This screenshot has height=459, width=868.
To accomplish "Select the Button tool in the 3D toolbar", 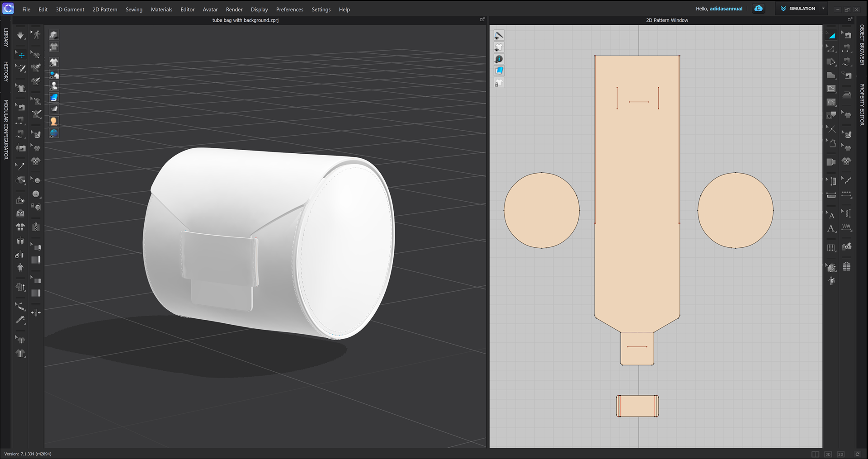I will click(36, 194).
